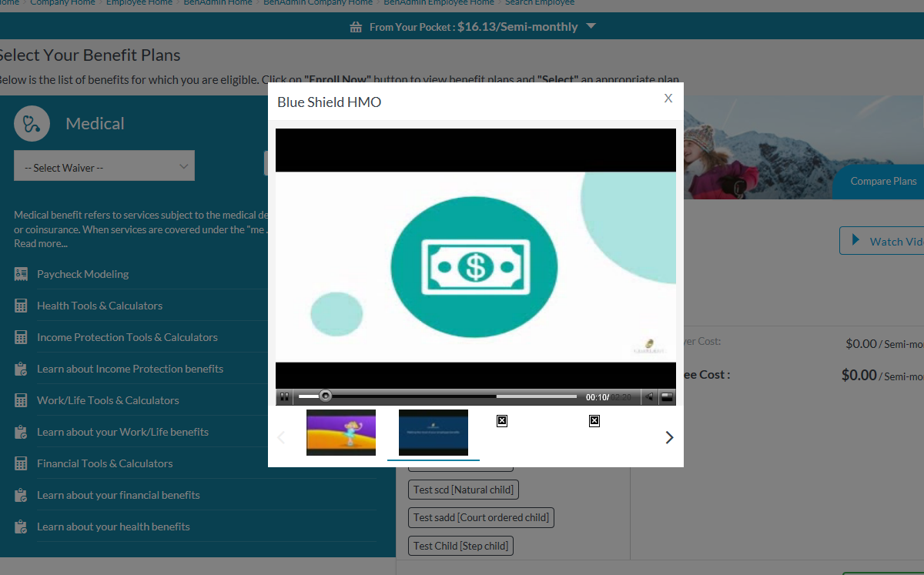Click the gift box icon beside From Your Pocket
Image resolution: width=924 pixels, height=575 pixels.
[x=356, y=27]
